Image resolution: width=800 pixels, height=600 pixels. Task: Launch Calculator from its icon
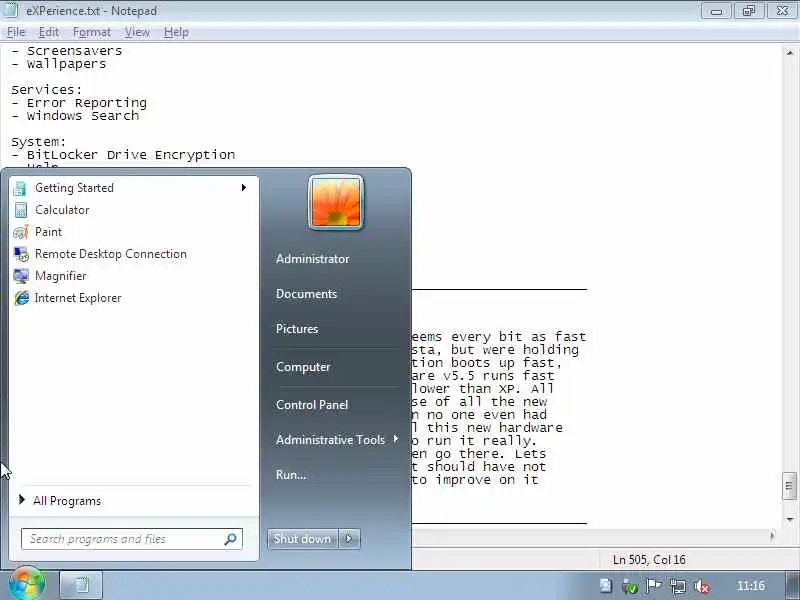[x=20, y=210]
